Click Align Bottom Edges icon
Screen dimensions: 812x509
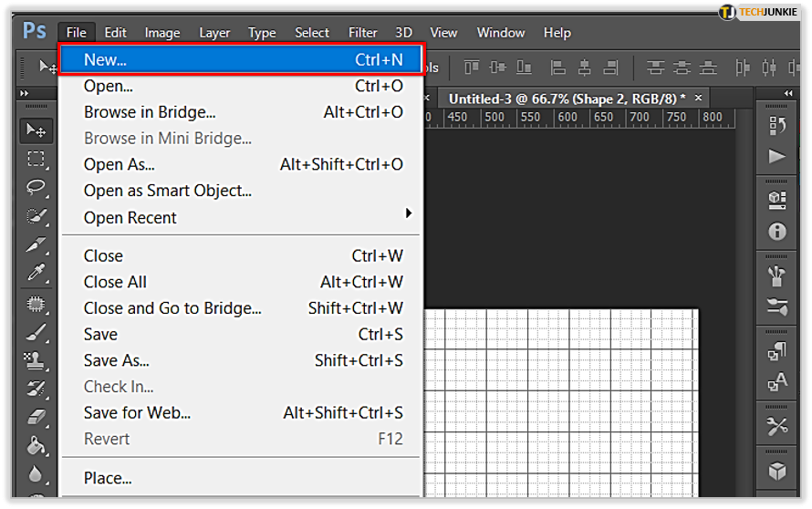pos(524,68)
